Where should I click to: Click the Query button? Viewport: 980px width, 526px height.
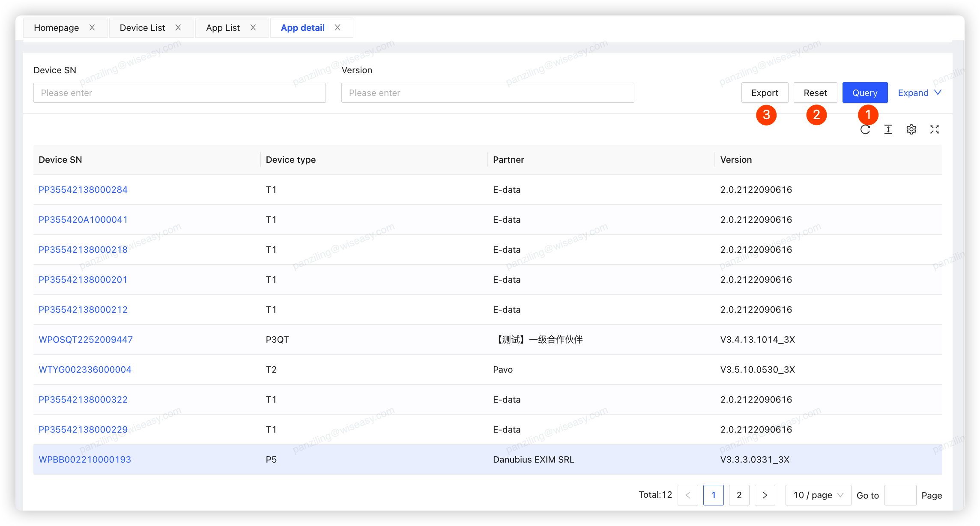865,93
